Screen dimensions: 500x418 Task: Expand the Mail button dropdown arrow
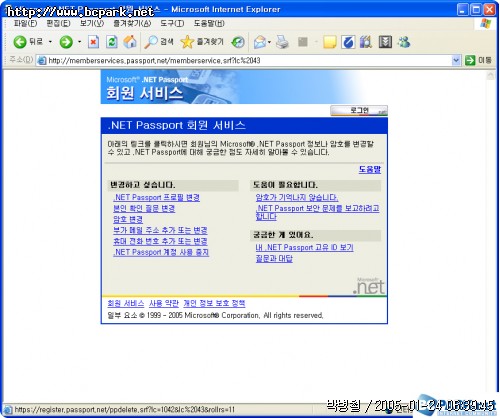[x=269, y=42]
